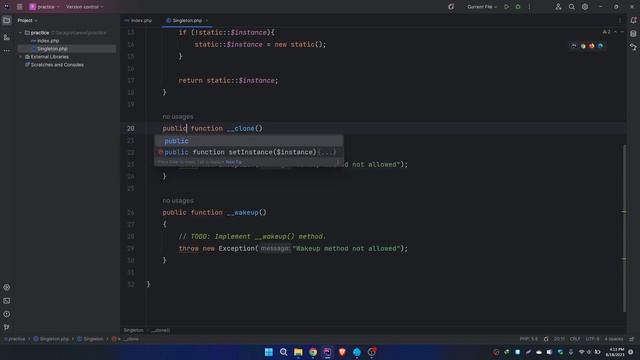The width and height of the screenshot is (640, 360).
Task: Click the editor vertical scrollbar
Action: [624, 228]
